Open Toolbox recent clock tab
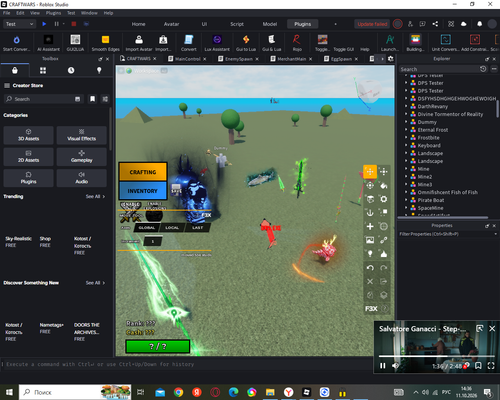The height and width of the screenshot is (400, 500). click(x=71, y=70)
